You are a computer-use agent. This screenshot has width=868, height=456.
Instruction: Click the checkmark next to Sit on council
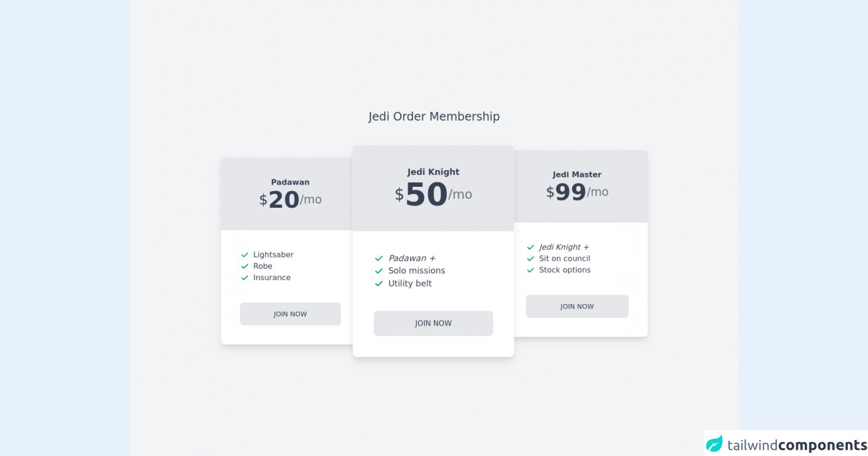tap(530, 258)
